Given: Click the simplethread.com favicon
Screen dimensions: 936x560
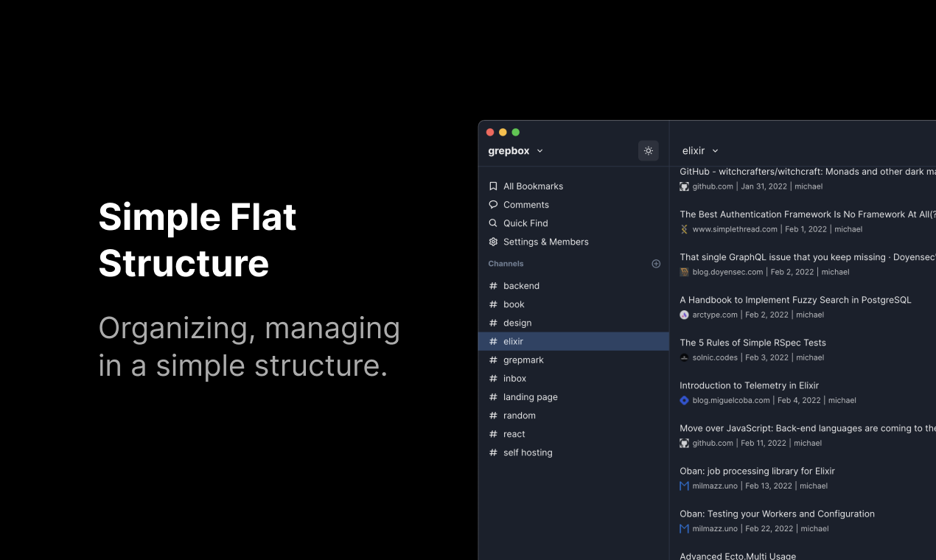Looking at the screenshot, I should coord(684,229).
